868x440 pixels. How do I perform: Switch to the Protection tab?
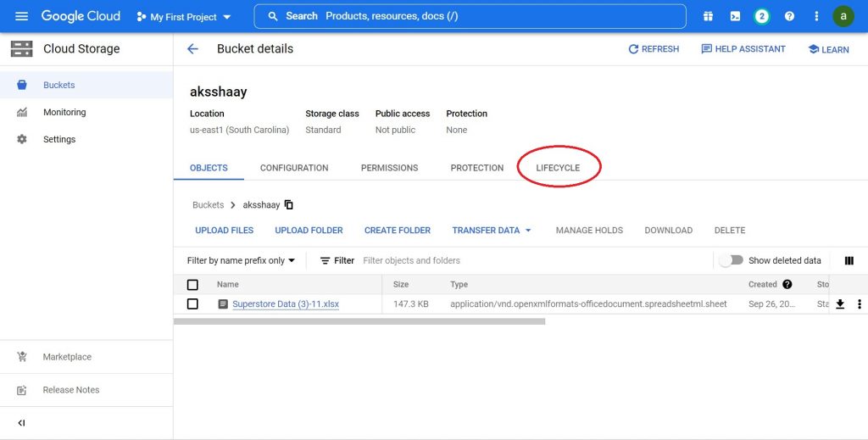[477, 168]
